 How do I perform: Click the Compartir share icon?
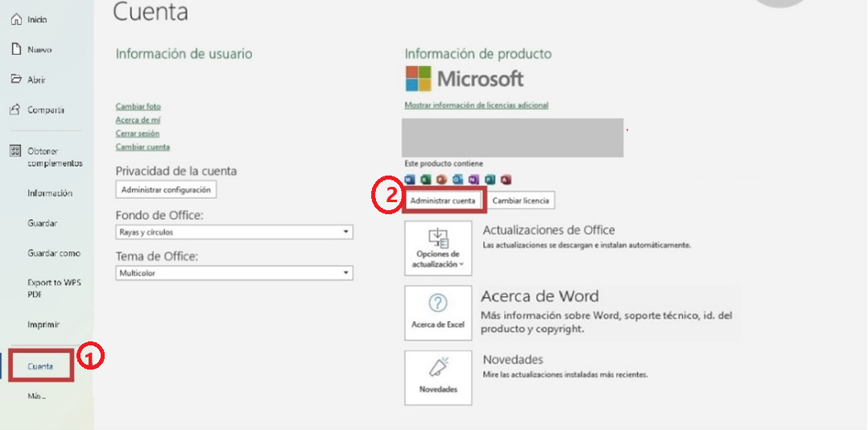15,110
